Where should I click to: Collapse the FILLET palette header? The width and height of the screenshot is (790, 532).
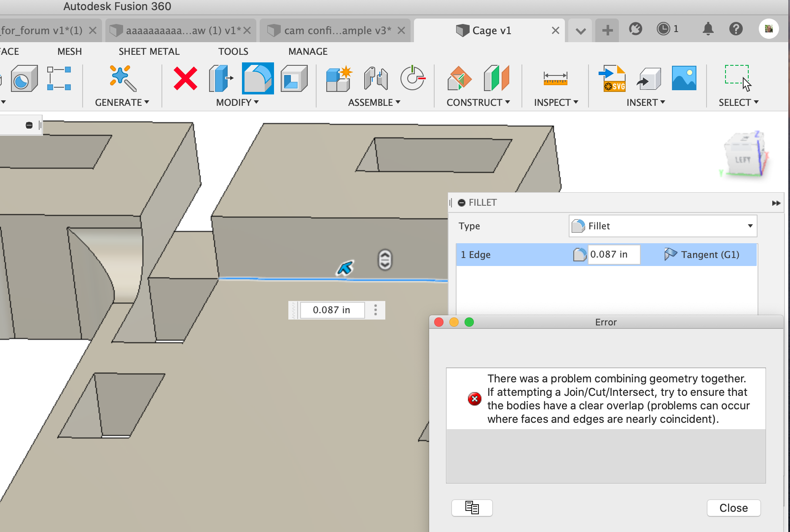(462, 202)
